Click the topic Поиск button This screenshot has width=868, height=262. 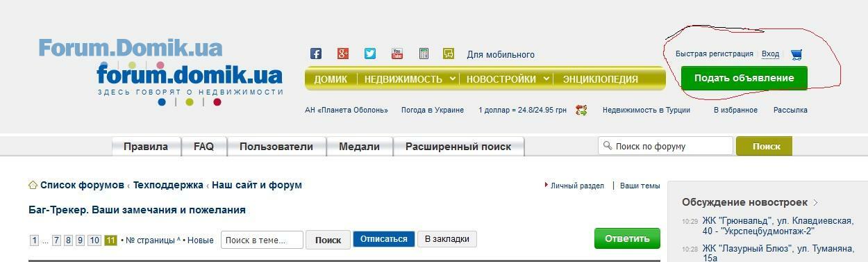pyautogui.click(x=328, y=240)
